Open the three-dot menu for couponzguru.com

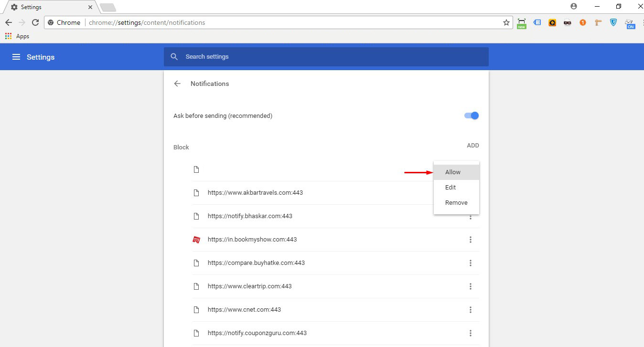click(471, 333)
